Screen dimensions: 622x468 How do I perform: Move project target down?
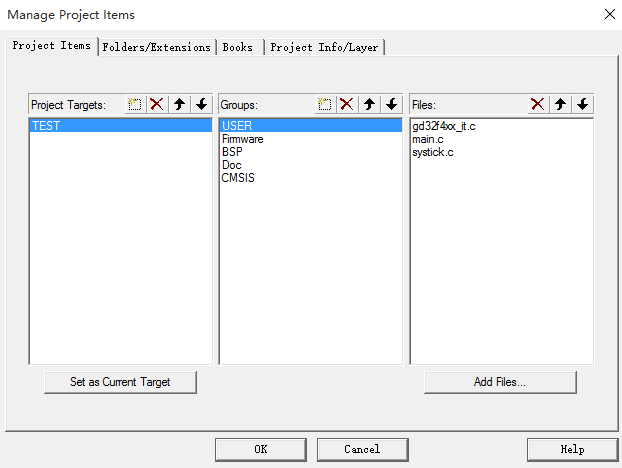[x=202, y=105]
